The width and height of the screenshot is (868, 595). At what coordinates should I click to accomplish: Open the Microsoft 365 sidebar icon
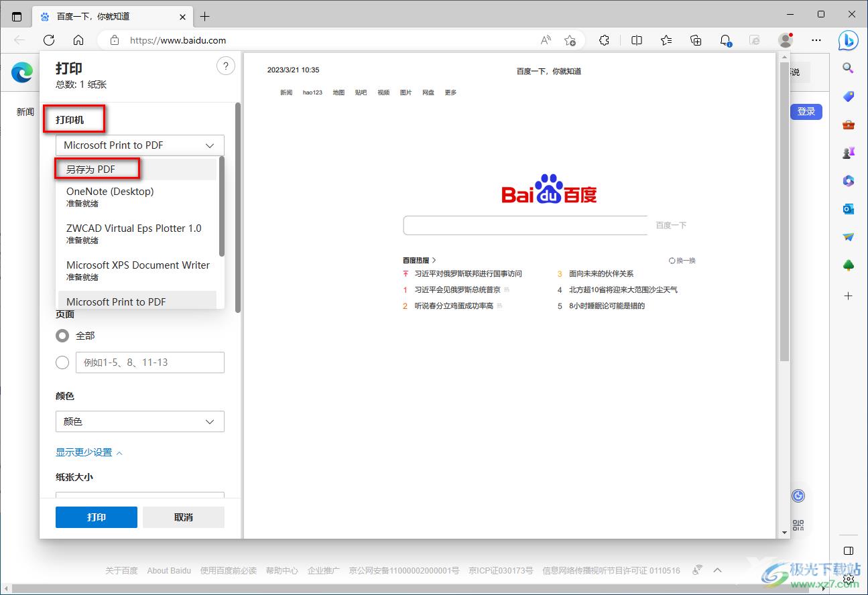coord(848,181)
